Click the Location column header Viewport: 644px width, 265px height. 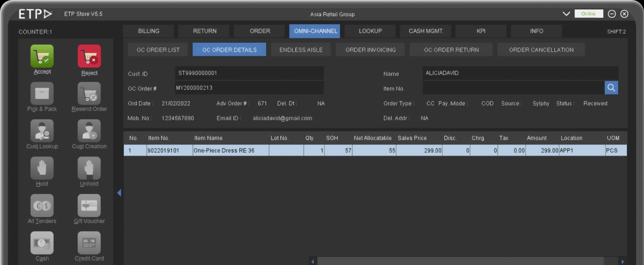pyautogui.click(x=572, y=138)
